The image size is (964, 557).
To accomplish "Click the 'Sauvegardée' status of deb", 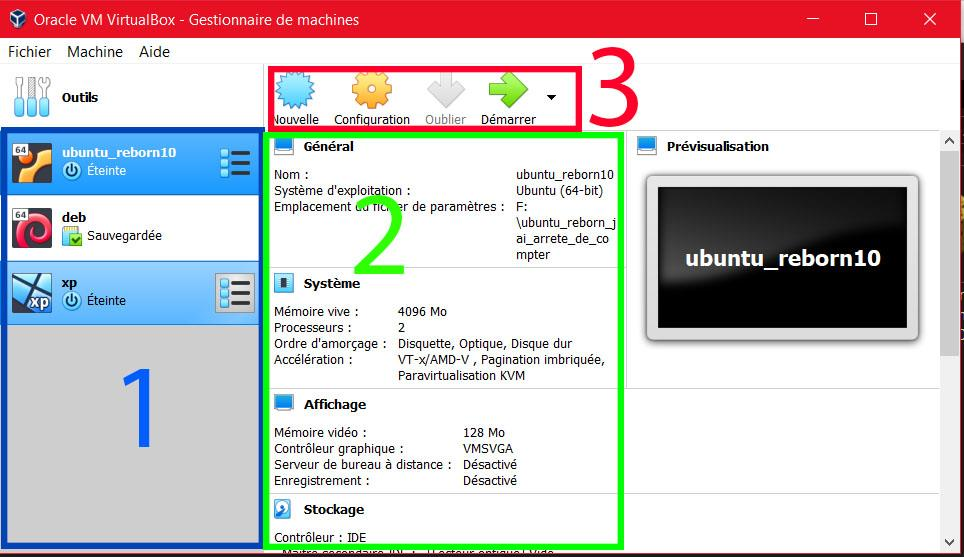I will pos(124,236).
